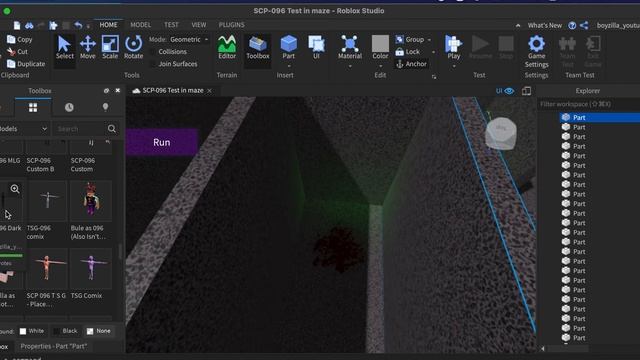The height and width of the screenshot is (360, 640).
Task: Insert a new Part
Action: (289, 47)
